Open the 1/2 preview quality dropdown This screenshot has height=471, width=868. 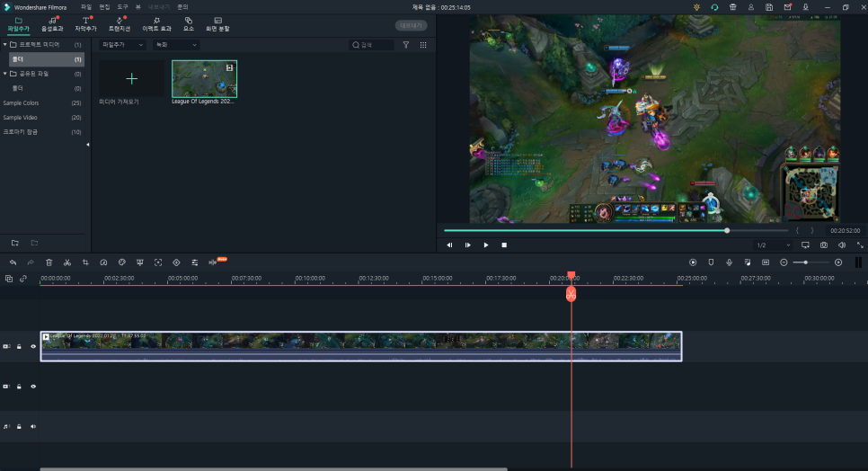pyautogui.click(x=774, y=244)
